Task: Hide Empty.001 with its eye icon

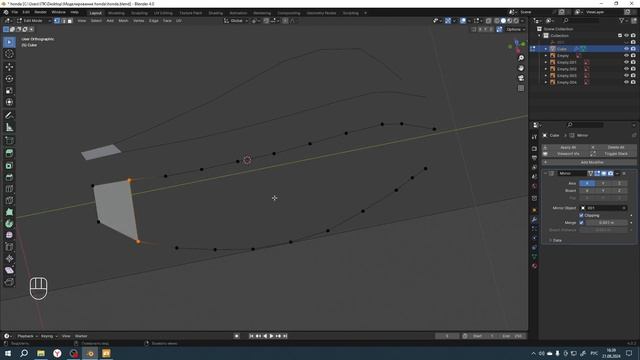Action: [x=626, y=62]
